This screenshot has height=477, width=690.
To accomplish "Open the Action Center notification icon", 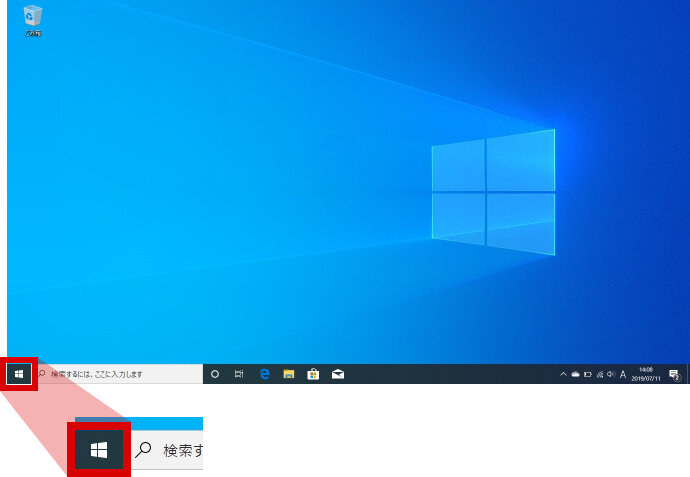I will (674, 374).
